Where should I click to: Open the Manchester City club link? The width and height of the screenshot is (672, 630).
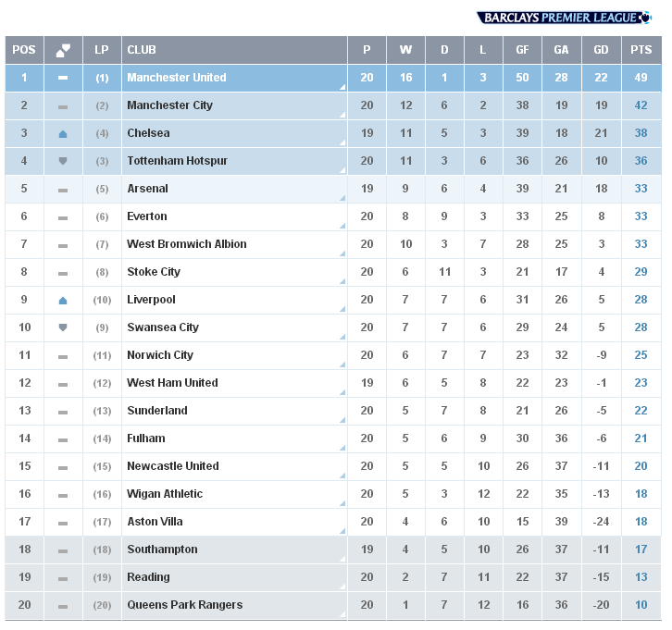point(169,105)
